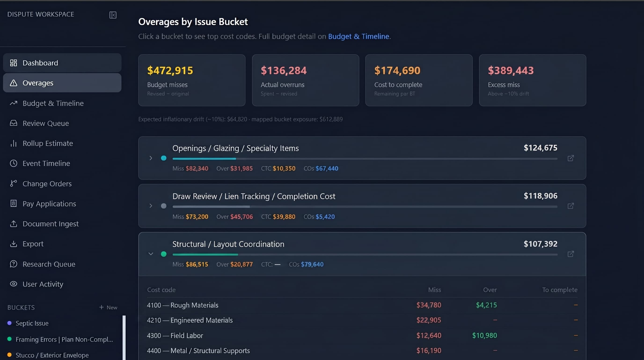
Task: Click the Event Timeline clock icon
Action: [14, 163]
